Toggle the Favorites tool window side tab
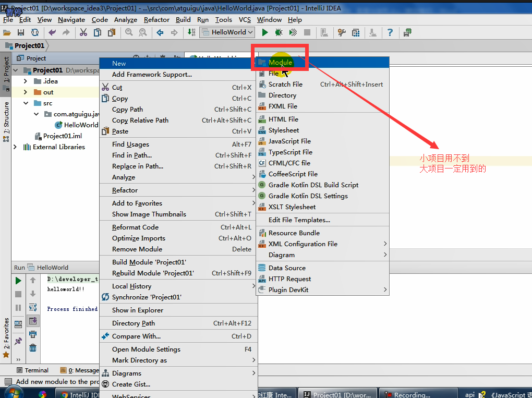532x398 pixels. tap(6, 337)
